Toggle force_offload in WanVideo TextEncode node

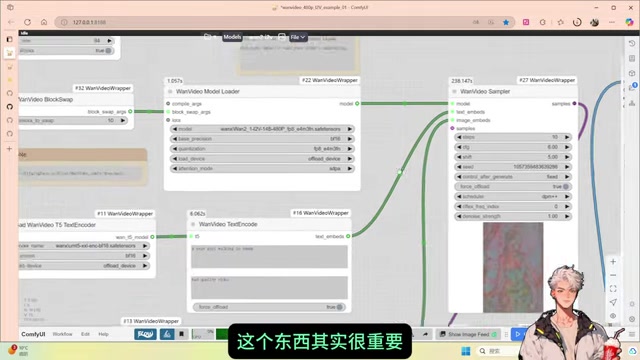coord(339,307)
